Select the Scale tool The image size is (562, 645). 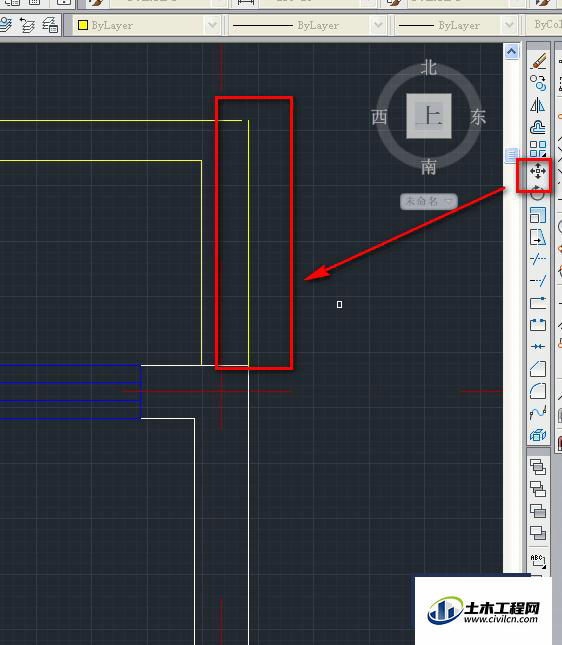[538, 215]
